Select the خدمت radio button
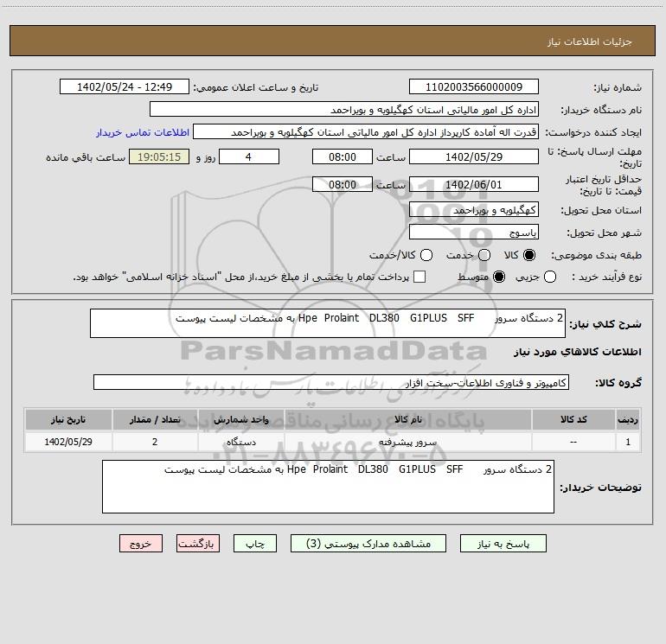Image resolution: width=666 pixels, height=644 pixels. pyautogui.click(x=484, y=255)
